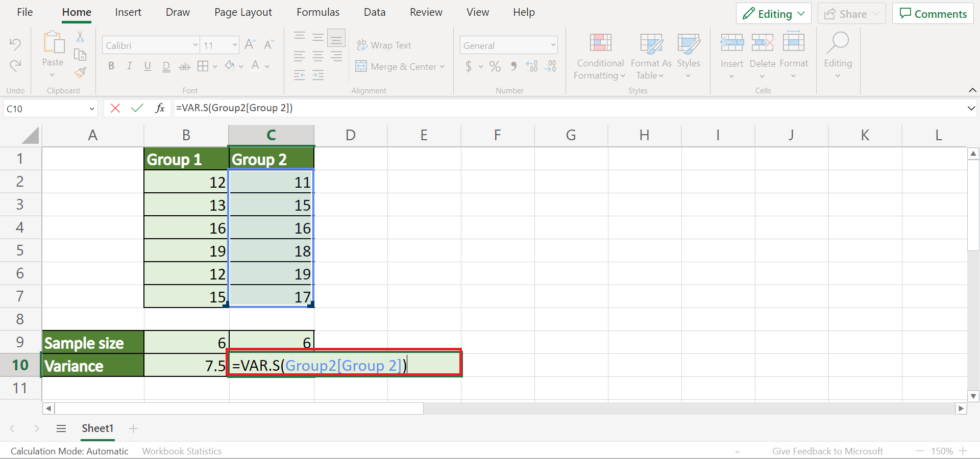Open Conditional Formatting options
980x459 pixels.
[x=600, y=56]
